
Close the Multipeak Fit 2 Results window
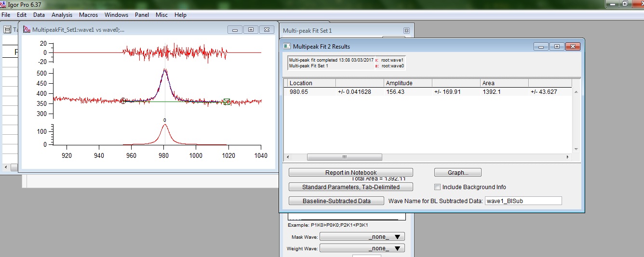(x=572, y=46)
